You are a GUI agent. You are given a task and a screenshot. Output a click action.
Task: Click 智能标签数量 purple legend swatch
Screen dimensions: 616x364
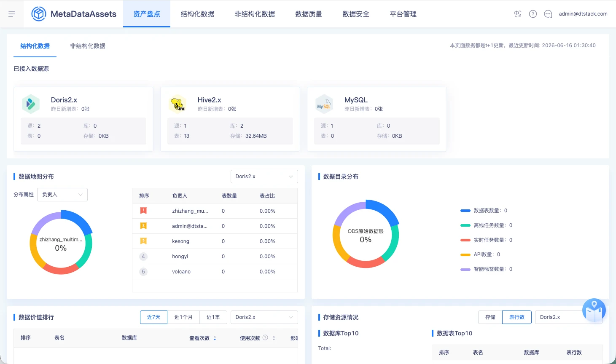[x=465, y=269]
